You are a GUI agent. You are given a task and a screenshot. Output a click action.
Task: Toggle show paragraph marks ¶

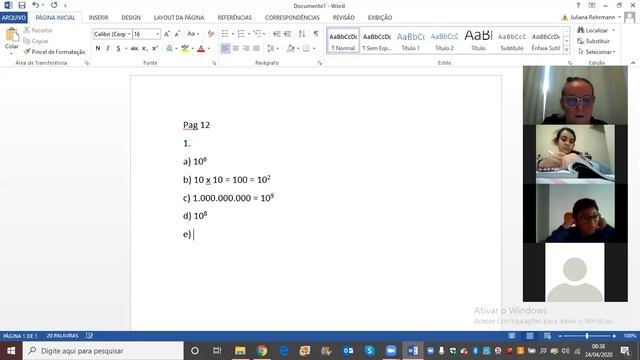(316, 34)
